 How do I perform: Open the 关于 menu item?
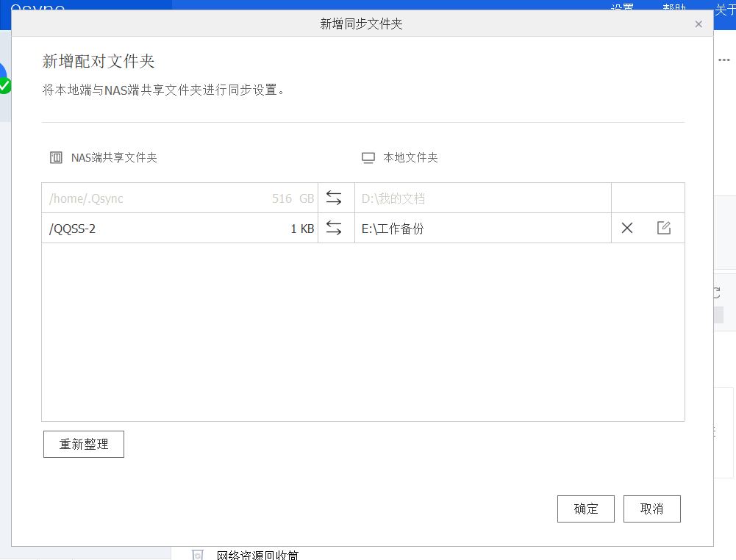point(724,10)
